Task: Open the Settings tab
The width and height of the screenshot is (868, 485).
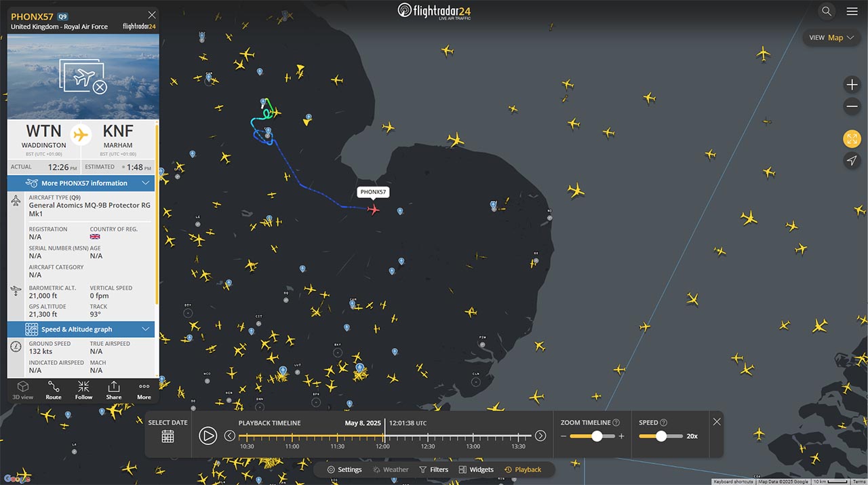Action: point(344,469)
